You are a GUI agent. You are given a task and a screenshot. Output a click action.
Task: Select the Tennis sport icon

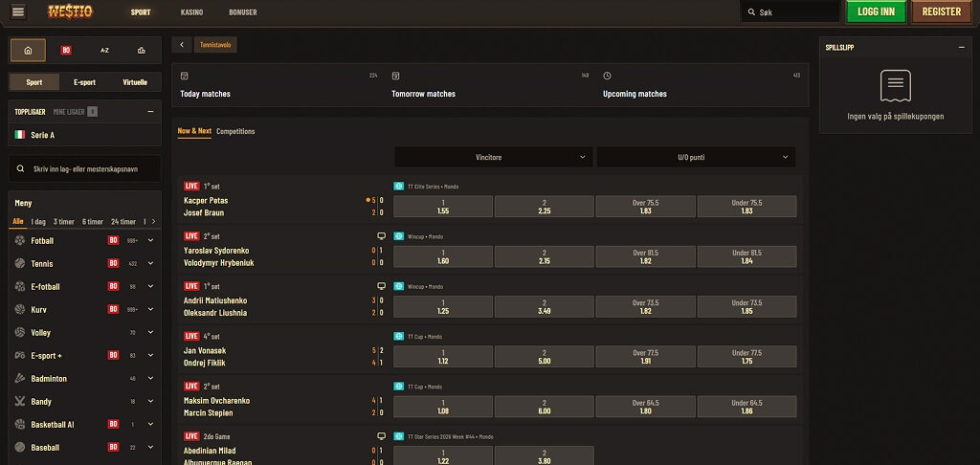pos(20,264)
